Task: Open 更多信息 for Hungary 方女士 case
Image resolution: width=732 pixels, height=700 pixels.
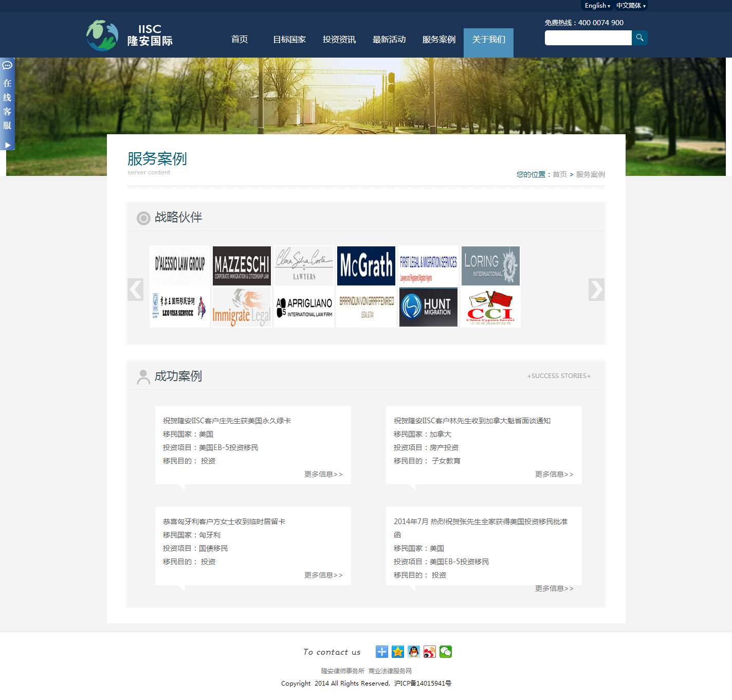Action: (x=323, y=575)
